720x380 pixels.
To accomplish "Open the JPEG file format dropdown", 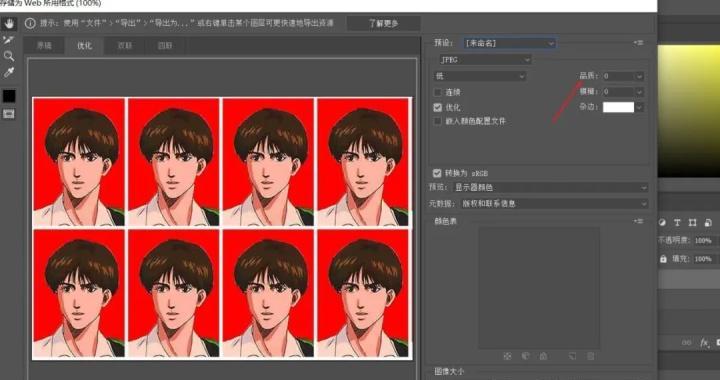I will tap(485, 60).
